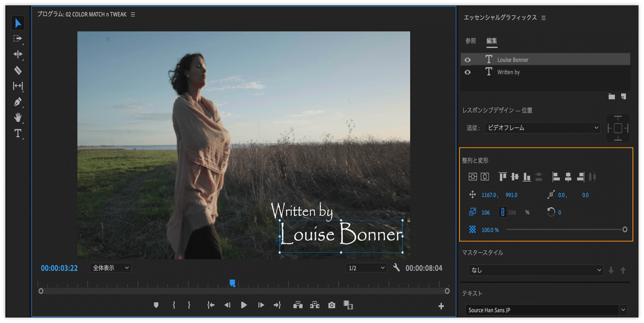This screenshot has height=323, width=644.
Task: Toggle the scale constrain proportions link
Action: coord(503,212)
